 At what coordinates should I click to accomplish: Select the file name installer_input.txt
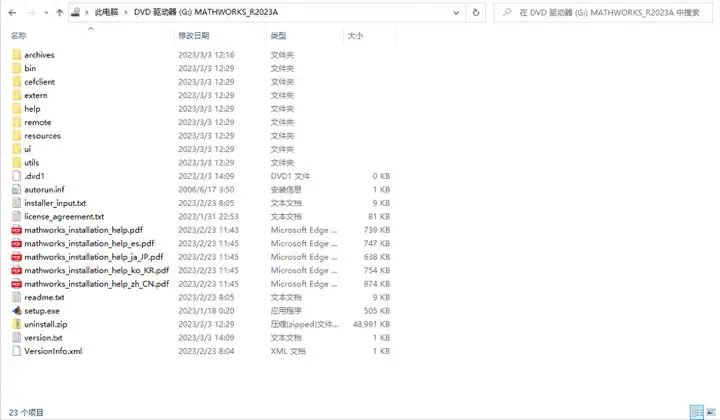(x=55, y=203)
